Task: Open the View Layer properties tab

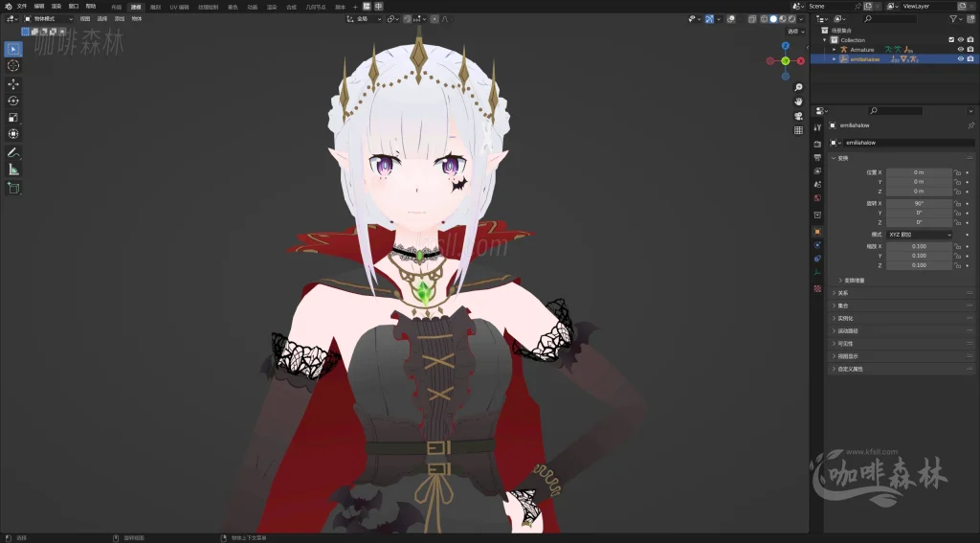Action: (817, 170)
